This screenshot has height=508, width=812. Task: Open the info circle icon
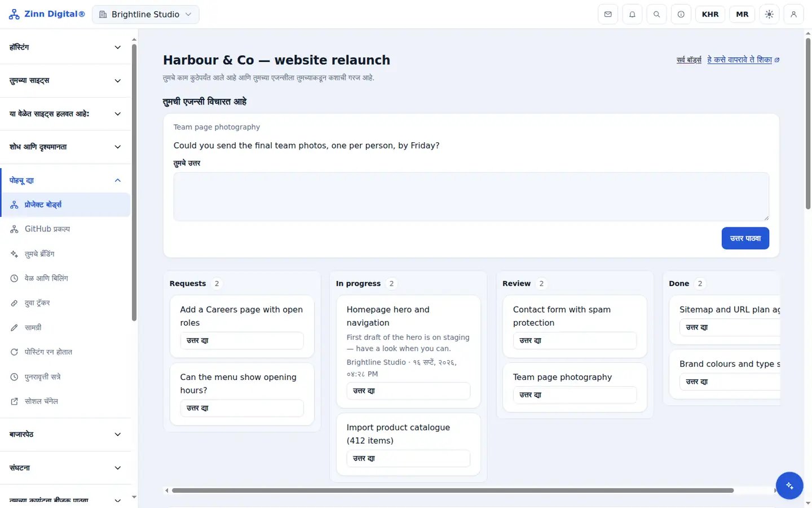(681, 14)
